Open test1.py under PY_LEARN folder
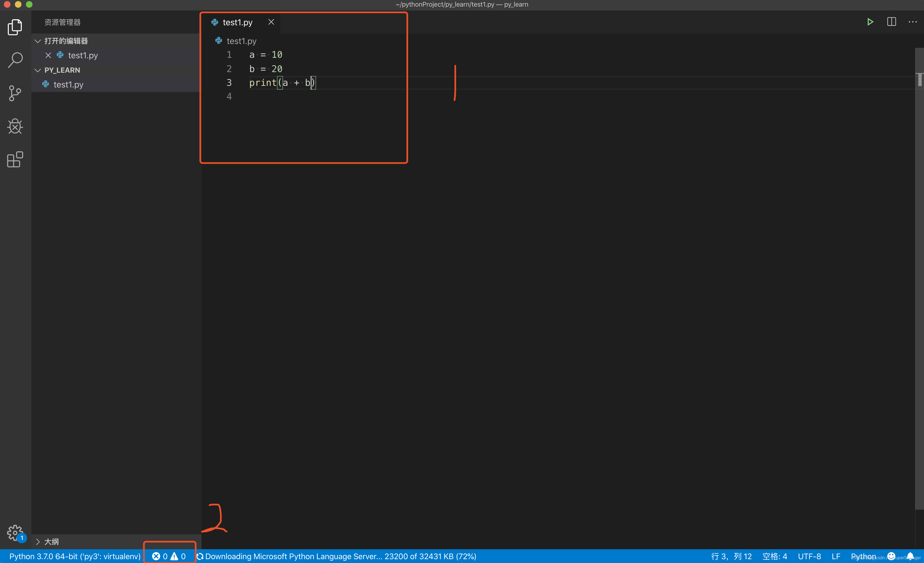Image resolution: width=924 pixels, height=563 pixels. 68,85
